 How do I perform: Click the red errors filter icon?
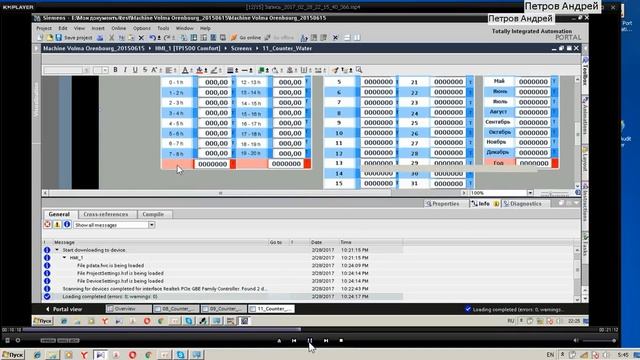47,224
